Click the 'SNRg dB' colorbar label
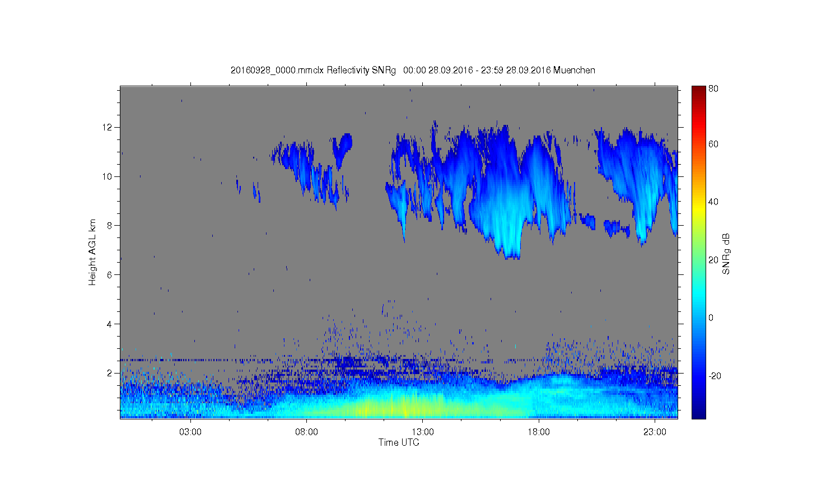This screenshot has height=504, width=840. click(x=726, y=254)
